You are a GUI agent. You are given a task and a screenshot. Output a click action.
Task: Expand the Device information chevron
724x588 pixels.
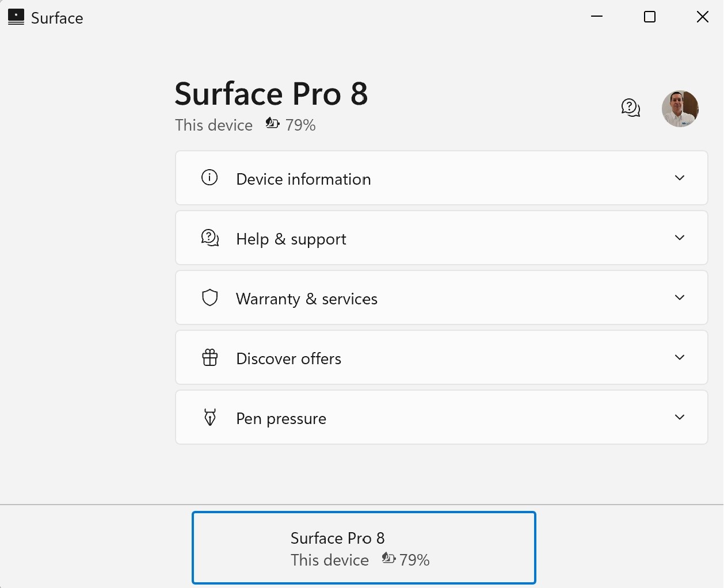(x=680, y=178)
